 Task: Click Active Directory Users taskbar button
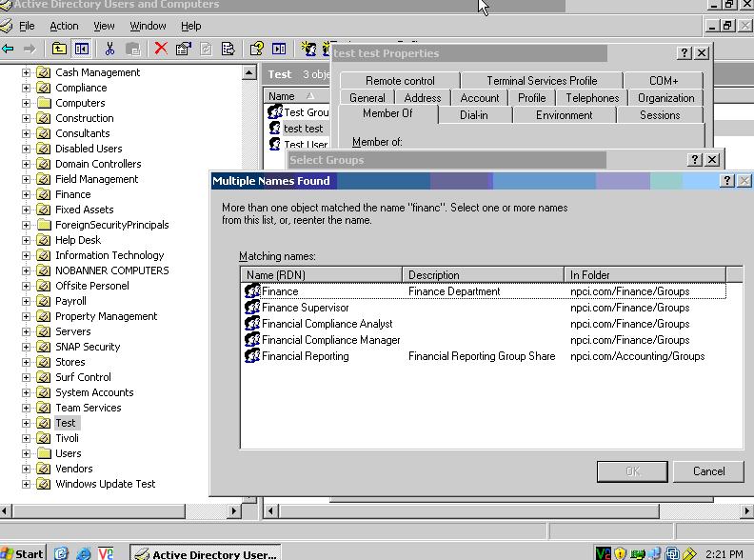pos(206,553)
